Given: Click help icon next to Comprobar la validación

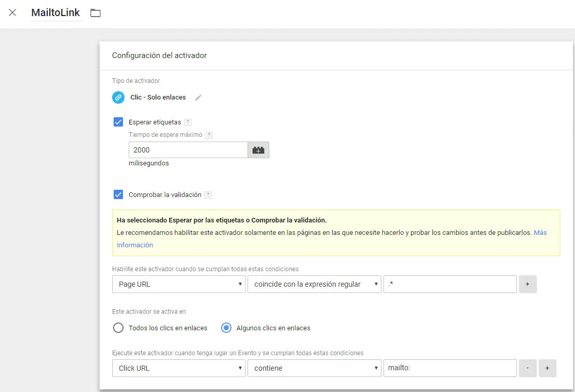Looking at the screenshot, I should point(208,195).
